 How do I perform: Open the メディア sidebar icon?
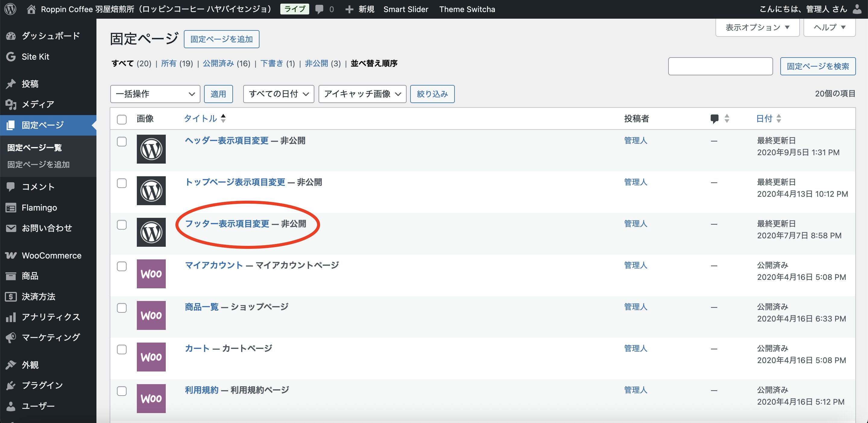[11, 105]
